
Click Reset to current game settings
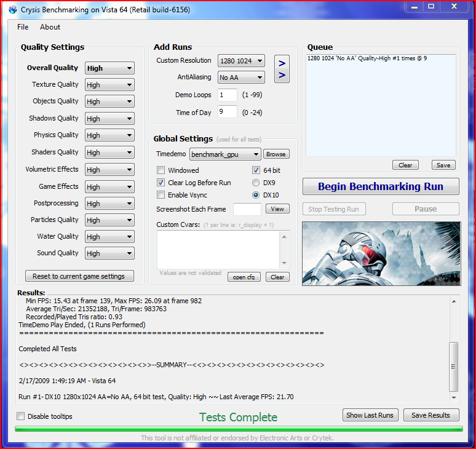click(79, 276)
